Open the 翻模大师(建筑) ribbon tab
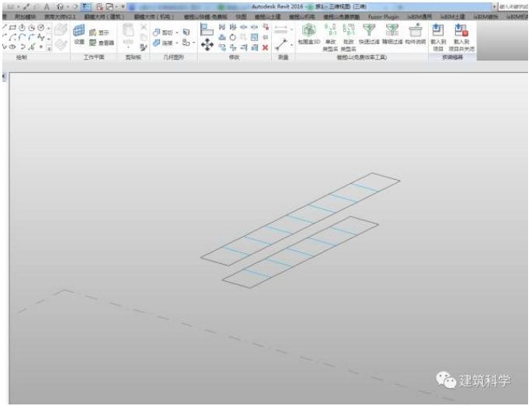 tap(105, 16)
